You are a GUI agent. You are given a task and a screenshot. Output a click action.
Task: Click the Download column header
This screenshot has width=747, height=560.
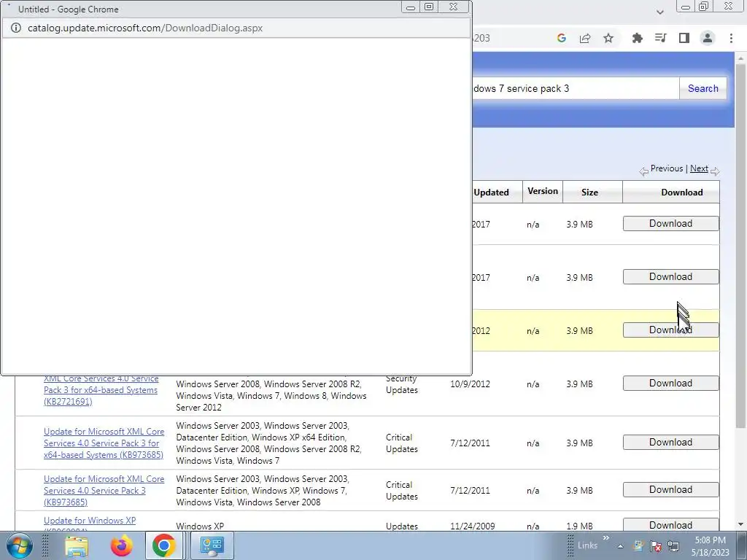tap(682, 192)
